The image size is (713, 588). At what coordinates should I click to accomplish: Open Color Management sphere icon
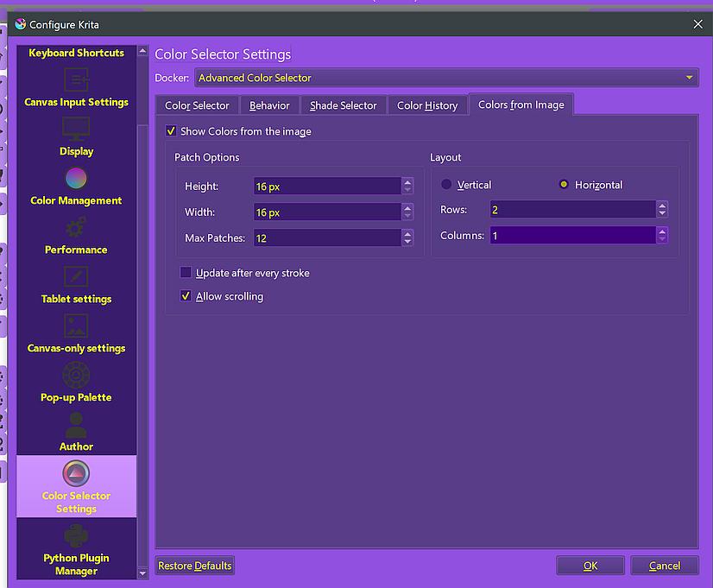click(x=76, y=178)
